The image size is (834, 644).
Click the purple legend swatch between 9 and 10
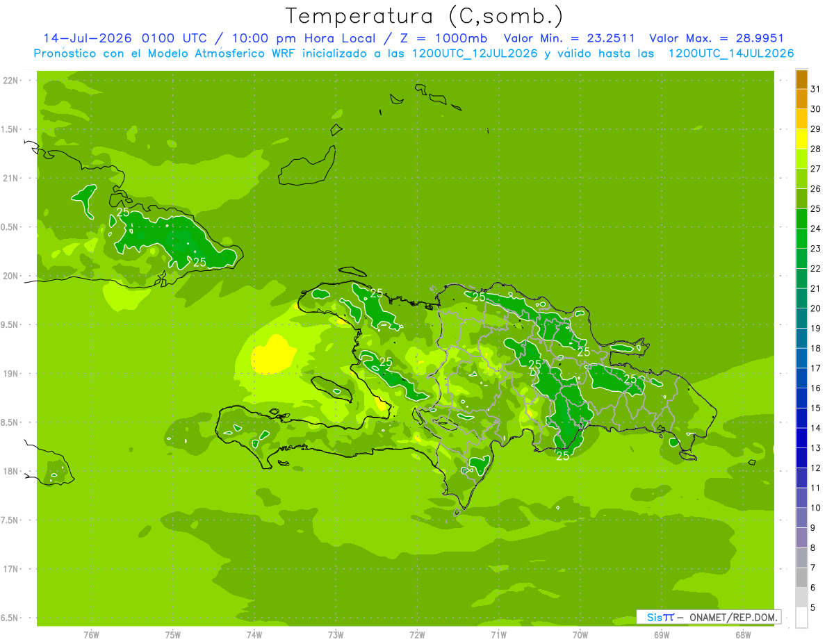[x=801, y=518]
